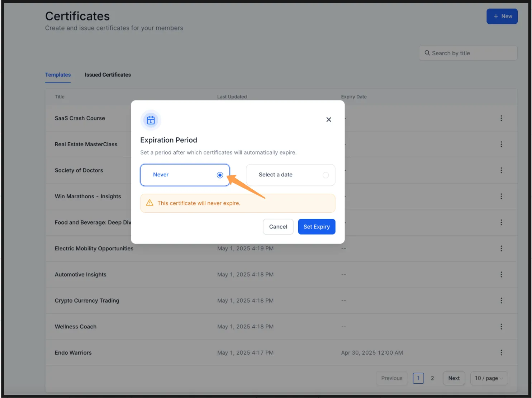Open the three-dot menu for Win Marathons - Insights
Image resolution: width=532 pixels, height=398 pixels.
click(x=501, y=196)
